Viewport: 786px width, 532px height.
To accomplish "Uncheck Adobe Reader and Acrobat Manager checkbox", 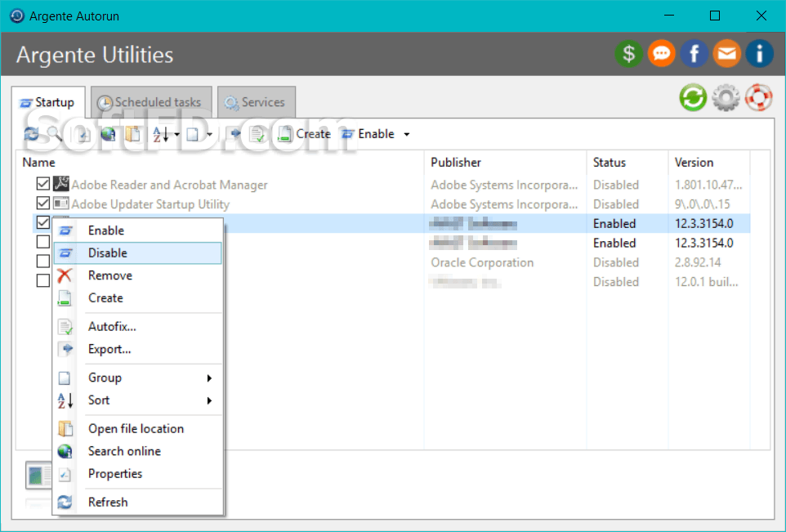I will point(43,184).
